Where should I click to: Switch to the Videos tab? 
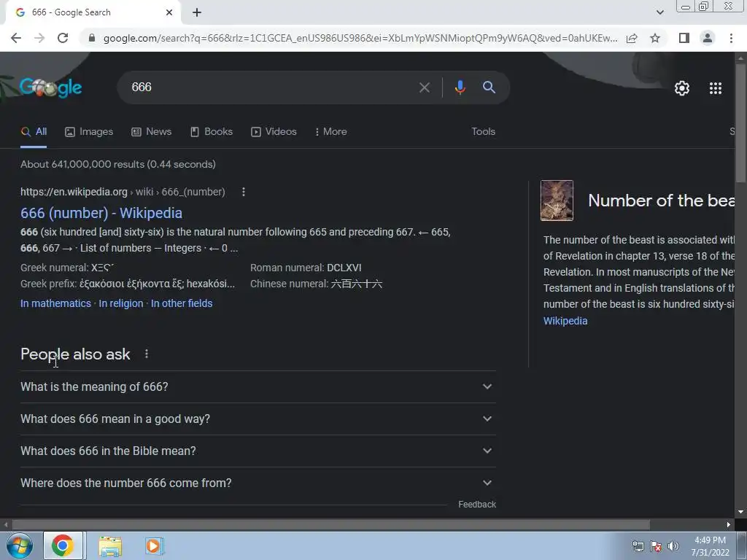[x=274, y=132]
